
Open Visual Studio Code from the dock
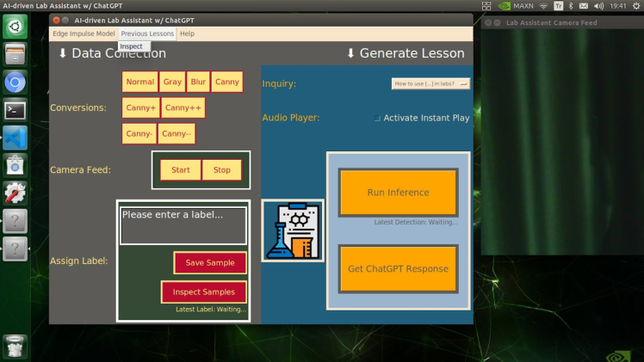(x=15, y=138)
